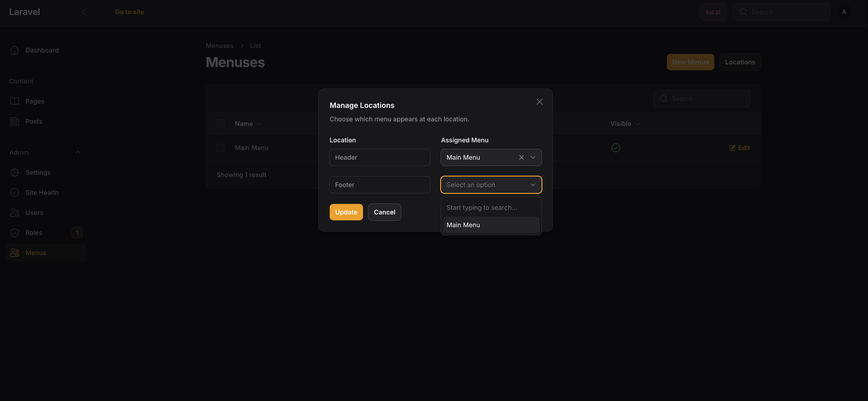Click the Dashboard home icon
868x401 pixels.
tap(14, 50)
